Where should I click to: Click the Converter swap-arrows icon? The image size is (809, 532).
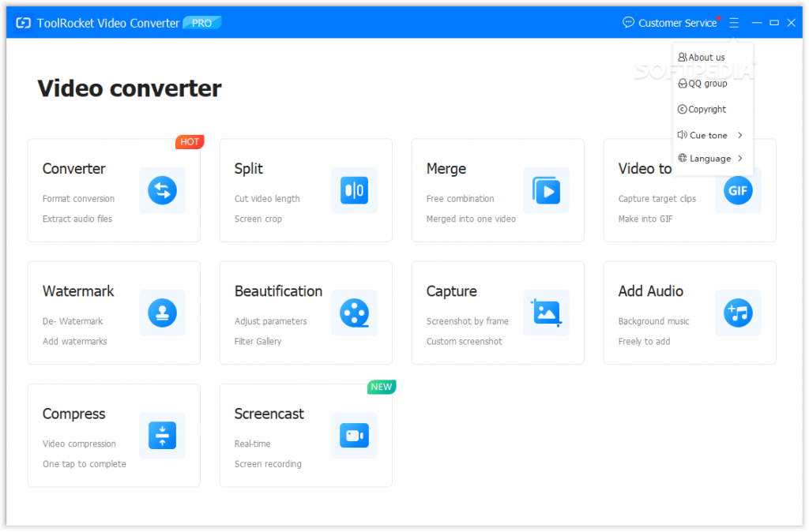[x=162, y=190]
